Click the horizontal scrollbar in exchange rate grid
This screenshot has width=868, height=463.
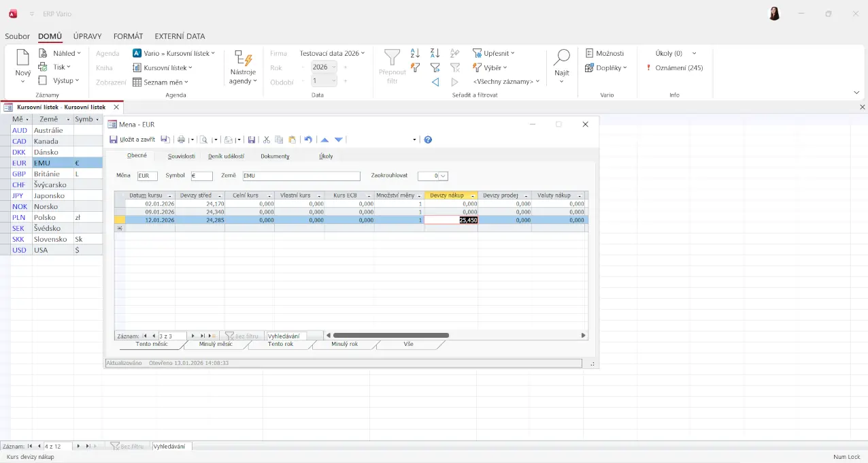pyautogui.click(x=390, y=336)
